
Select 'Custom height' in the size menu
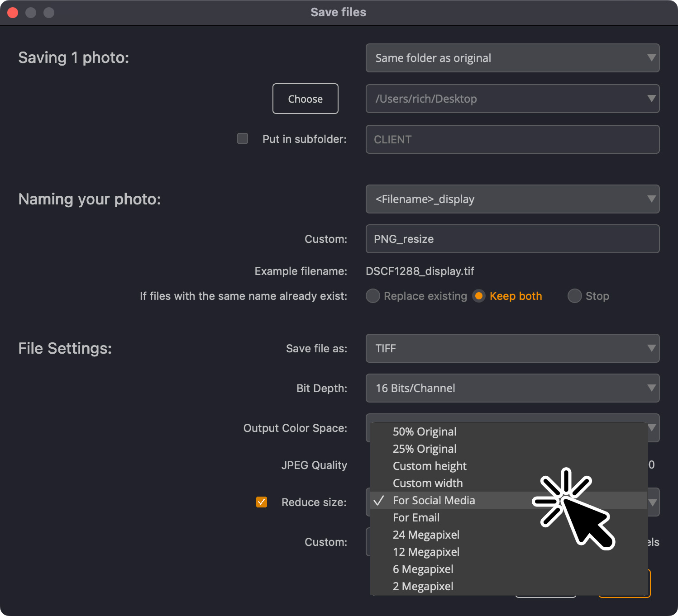(x=509, y=466)
